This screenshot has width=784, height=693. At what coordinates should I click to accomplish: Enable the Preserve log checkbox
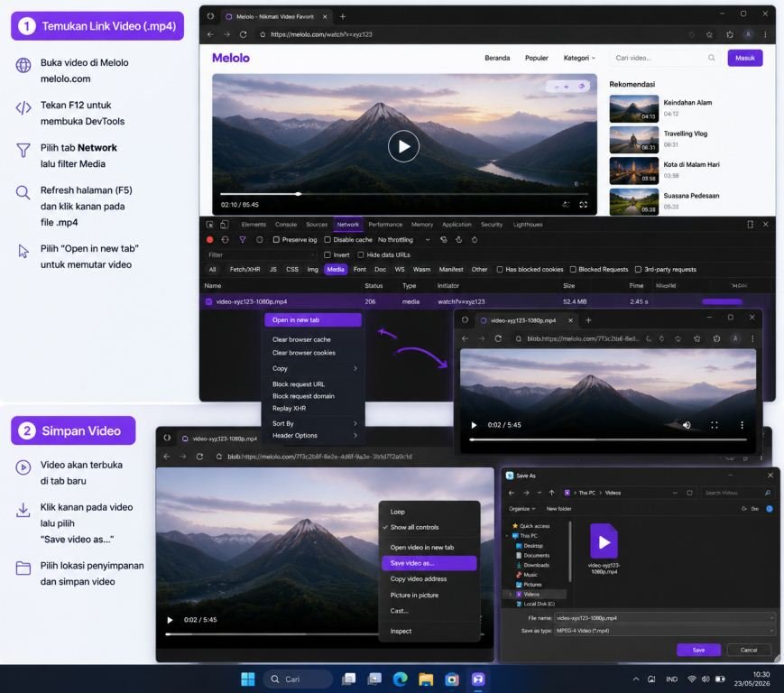point(276,239)
